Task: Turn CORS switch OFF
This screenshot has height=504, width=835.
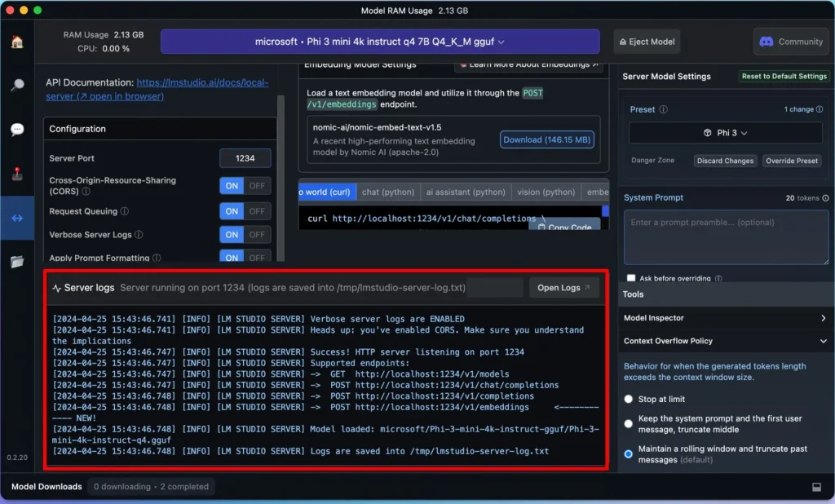Action: [x=257, y=186]
